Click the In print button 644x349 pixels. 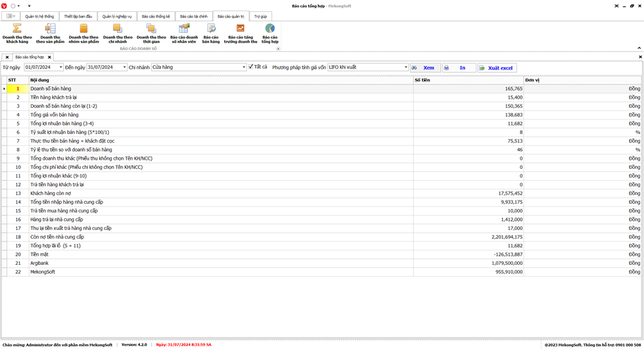coord(459,68)
